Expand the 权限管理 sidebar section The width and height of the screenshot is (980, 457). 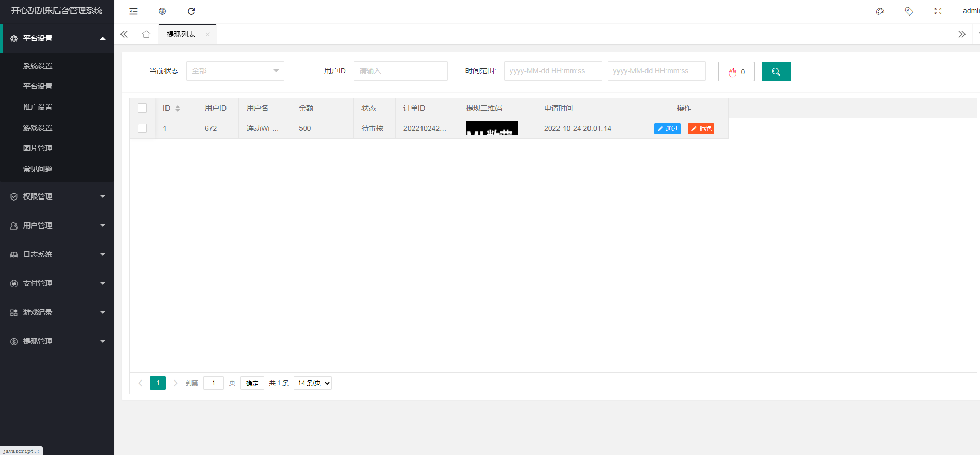[x=57, y=196]
